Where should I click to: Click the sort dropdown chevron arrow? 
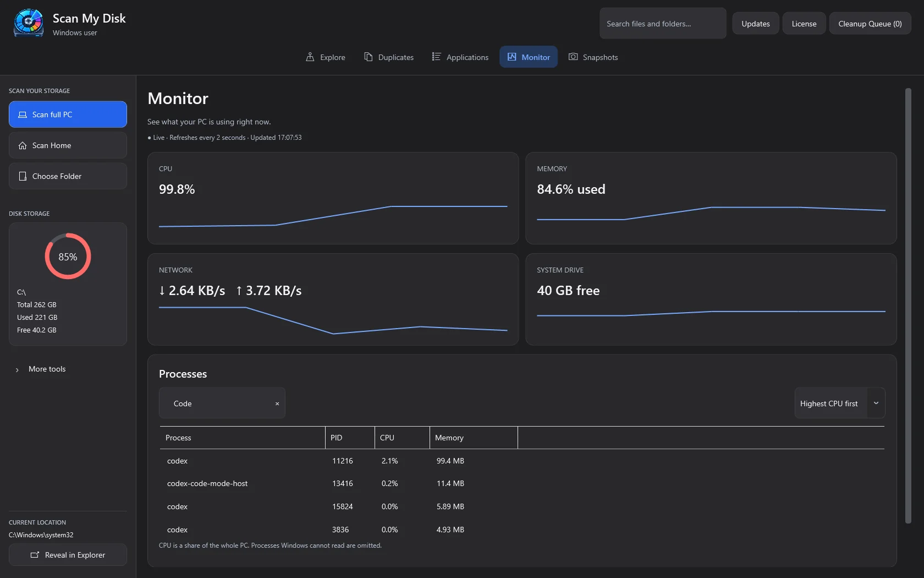(x=876, y=403)
